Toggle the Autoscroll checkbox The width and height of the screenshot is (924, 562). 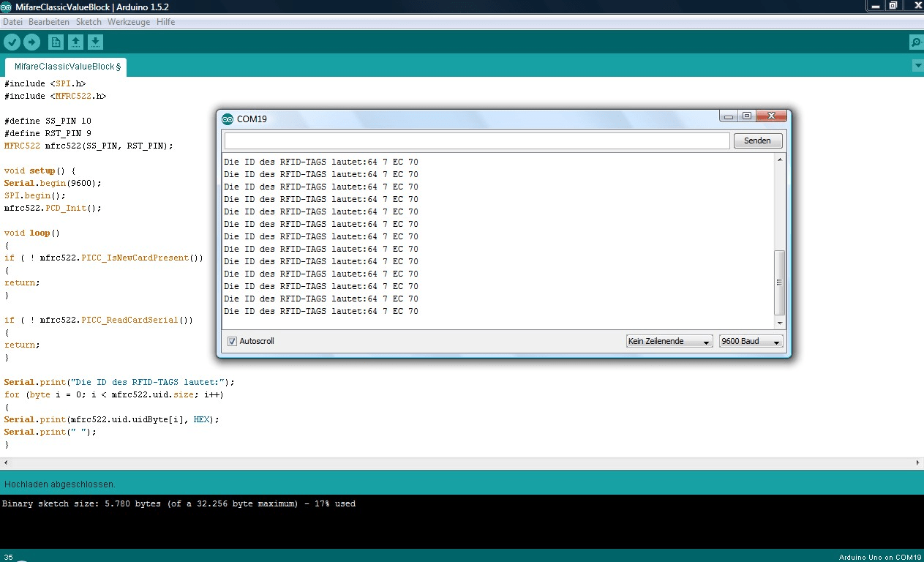click(233, 341)
